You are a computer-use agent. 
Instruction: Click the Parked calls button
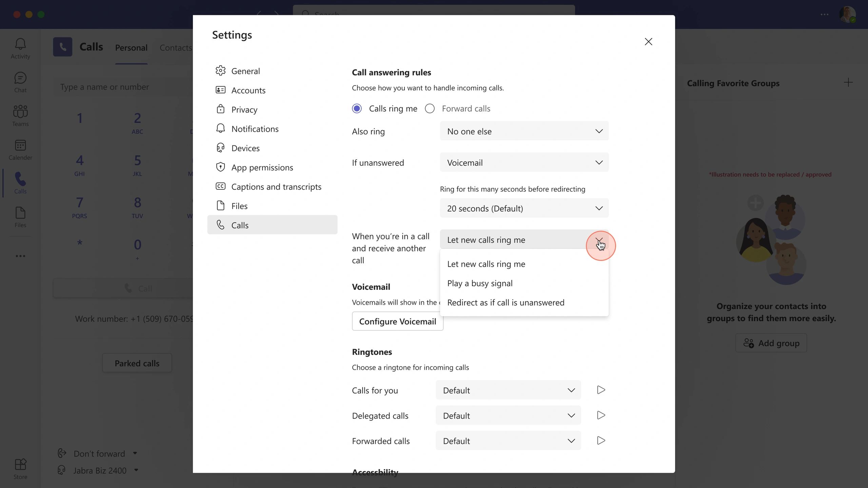point(137,363)
